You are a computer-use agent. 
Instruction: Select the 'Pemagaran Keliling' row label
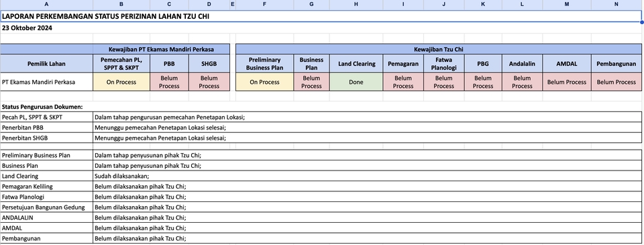(46, 186)
